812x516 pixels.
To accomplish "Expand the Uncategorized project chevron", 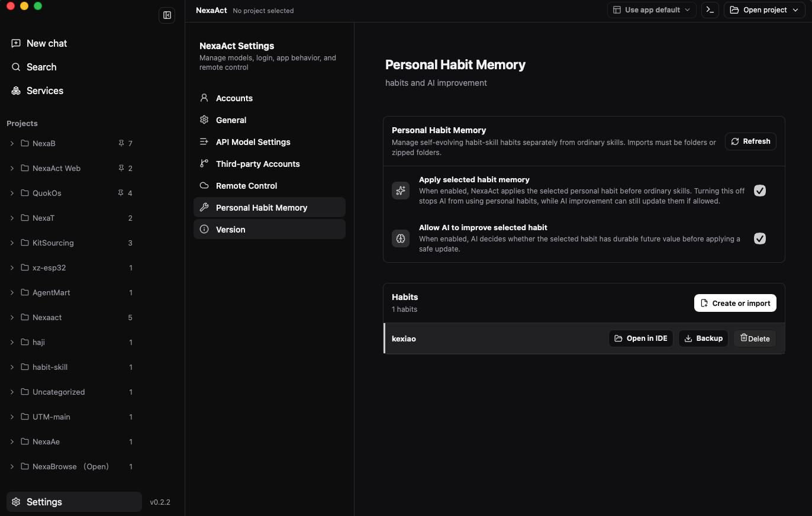I will click(x=12, y=392).
